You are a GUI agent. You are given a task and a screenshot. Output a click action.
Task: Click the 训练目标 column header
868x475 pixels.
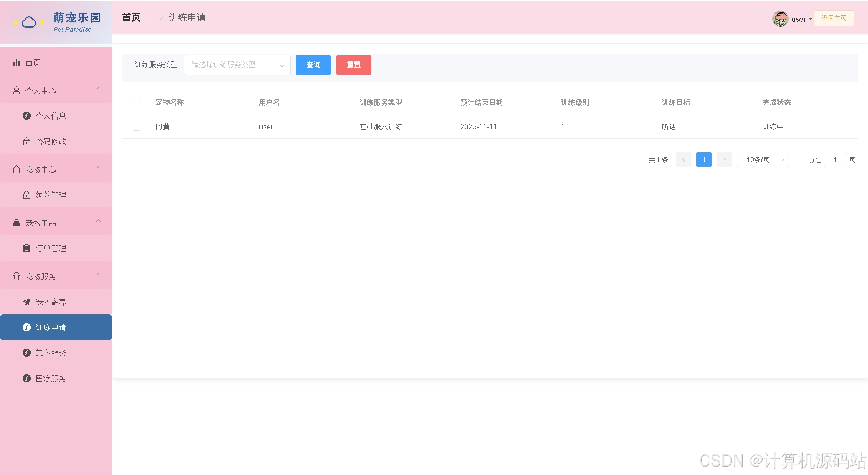(676, 102)
